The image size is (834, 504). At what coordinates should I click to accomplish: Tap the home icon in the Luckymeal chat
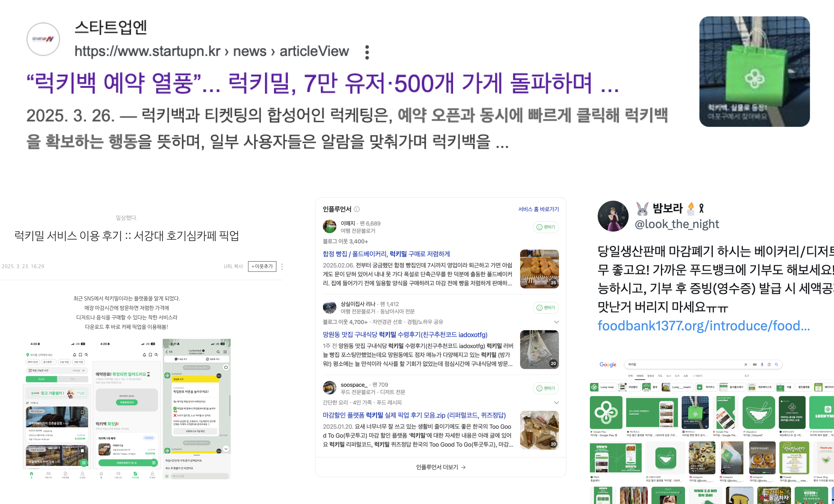[x=226, y=367]
